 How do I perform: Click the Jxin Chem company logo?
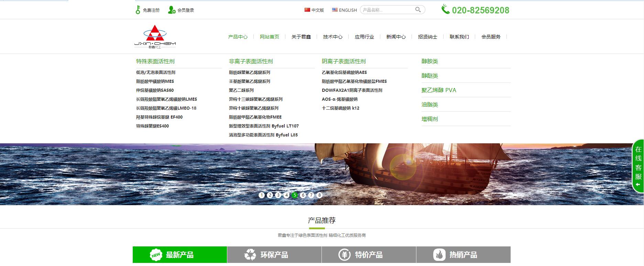pyautogui.click(x=155, y=36)
